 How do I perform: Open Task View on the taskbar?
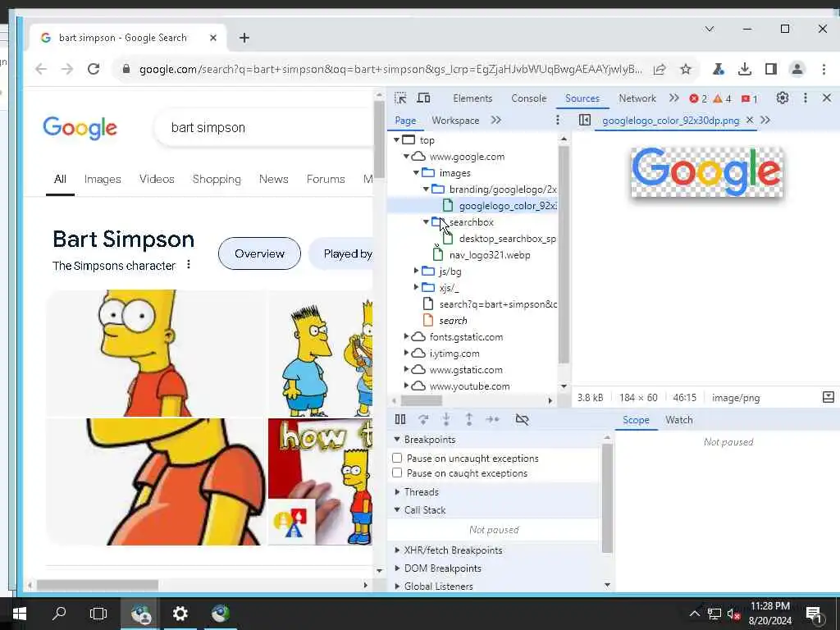(98, 614)
